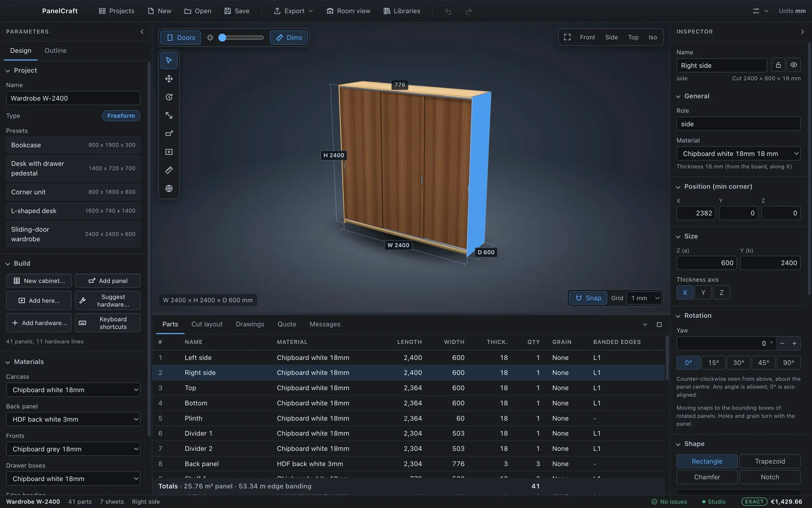Open Room view
The width and height of the screenshot is (812, 508).
coord(348,11)
